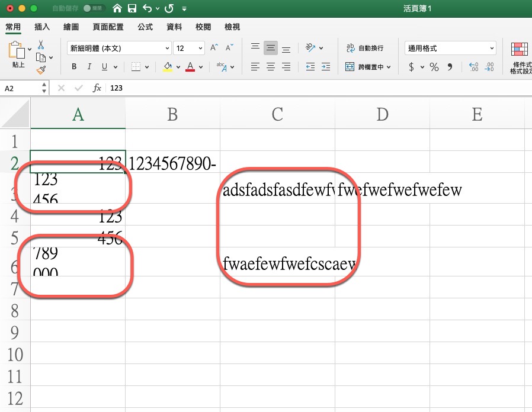Toggle Italic formatting
Image resolution: width=532 pixels, height=412 pixels.
89,67
